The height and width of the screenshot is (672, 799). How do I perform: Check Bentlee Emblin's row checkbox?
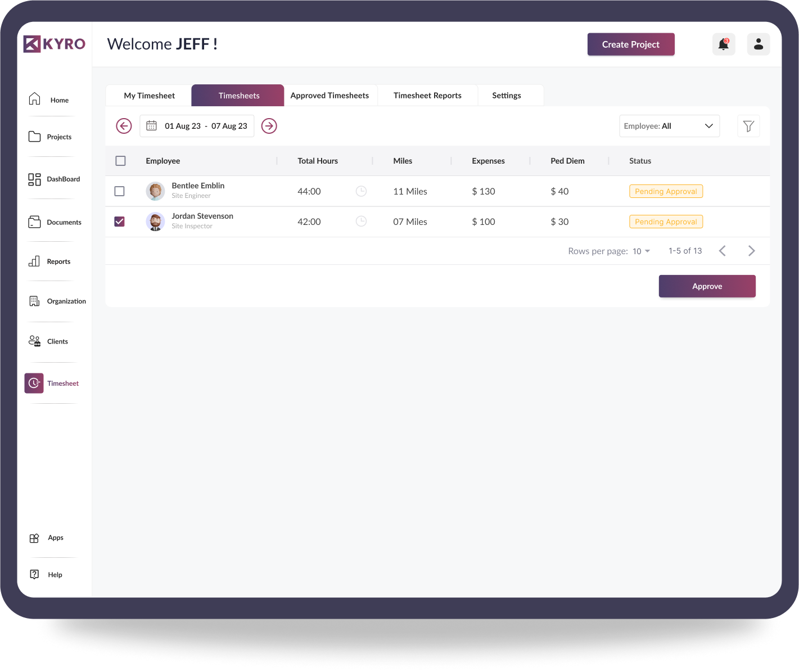[x=119, y=191]
